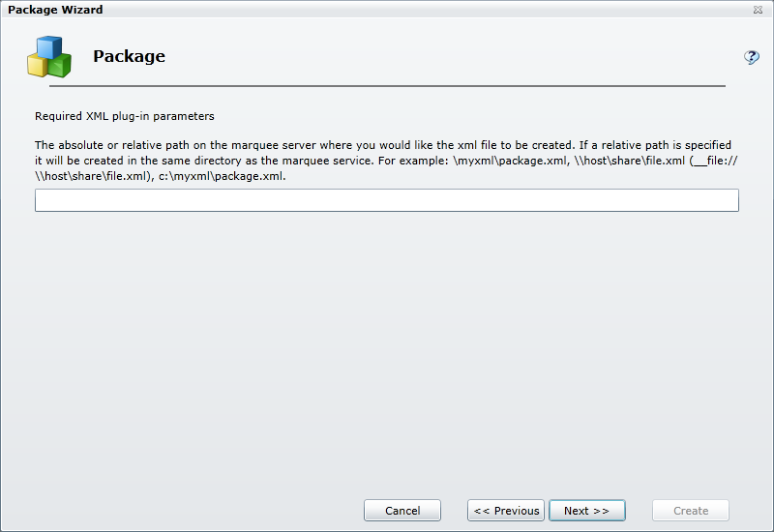Open help via the question mark icon
This screenshot has height=532, width=774.
point(751,57)
